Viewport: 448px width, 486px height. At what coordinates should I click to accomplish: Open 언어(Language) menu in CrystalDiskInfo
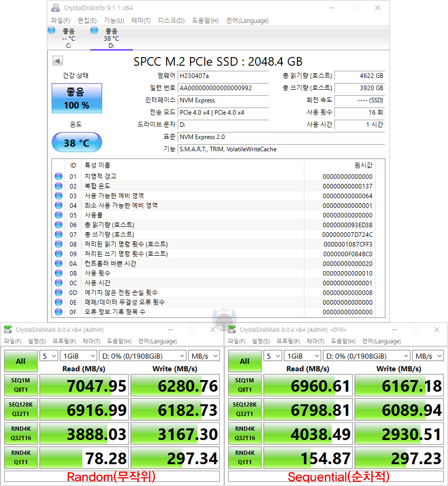point(247,20)
